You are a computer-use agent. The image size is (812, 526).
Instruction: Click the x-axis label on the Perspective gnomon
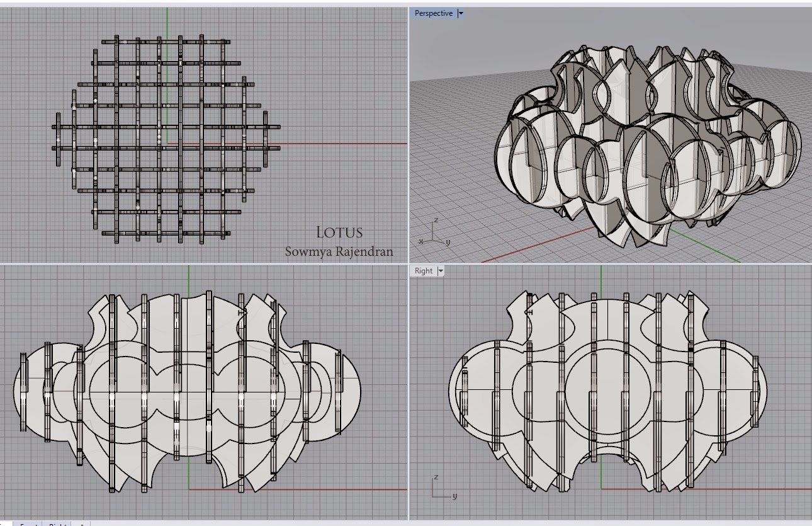click(x=422, y=241)
